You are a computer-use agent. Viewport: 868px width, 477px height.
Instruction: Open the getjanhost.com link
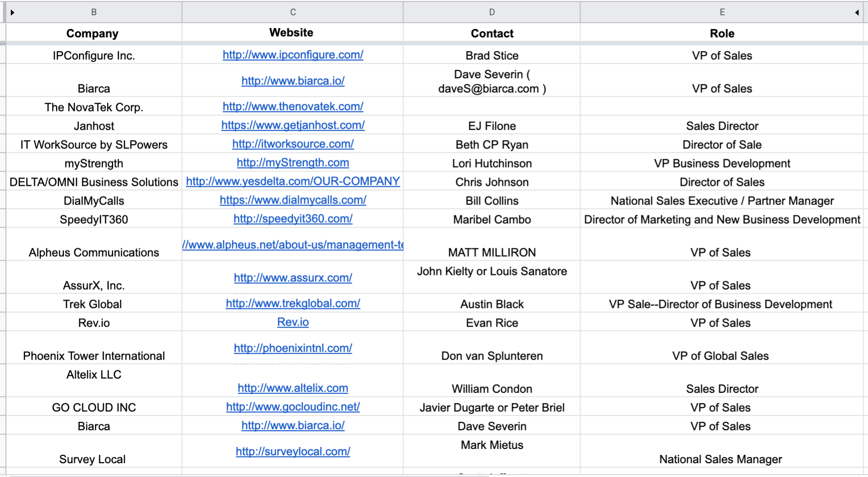coord(293,125)
